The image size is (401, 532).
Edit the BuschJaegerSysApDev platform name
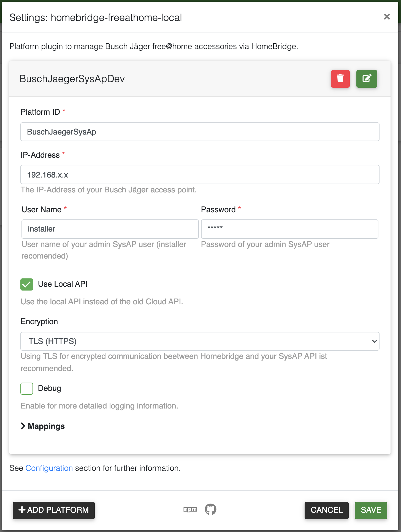pos(367,79)
